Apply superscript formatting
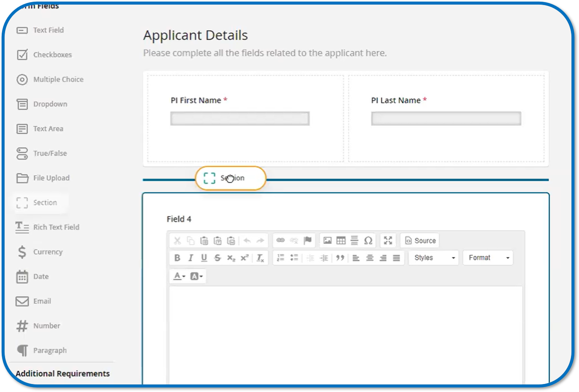This screenshot has height=392, width=579. (x=244, y=258)
